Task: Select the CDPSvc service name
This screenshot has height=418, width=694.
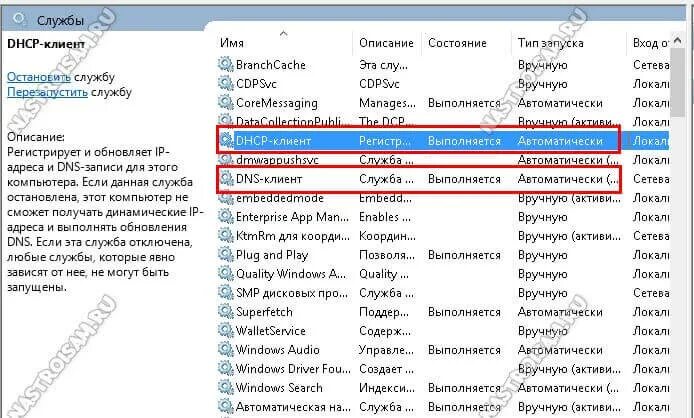Action: (256, 84)
